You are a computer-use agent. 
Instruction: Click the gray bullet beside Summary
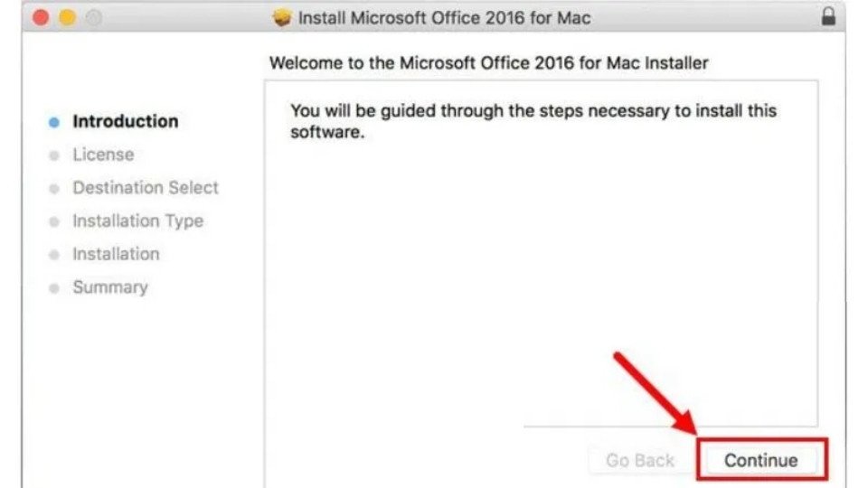[x=54, y=288]
